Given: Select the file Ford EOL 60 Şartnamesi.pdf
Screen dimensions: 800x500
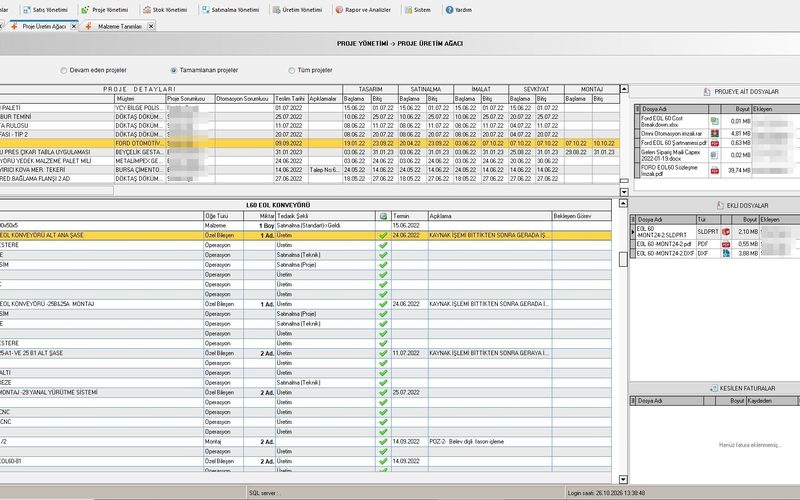Looking at the screenshot, I should click(x=673, y=143).
